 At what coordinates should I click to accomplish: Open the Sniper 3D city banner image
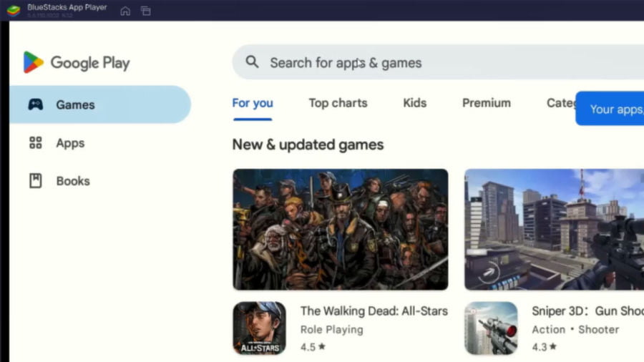pos(554,230)
